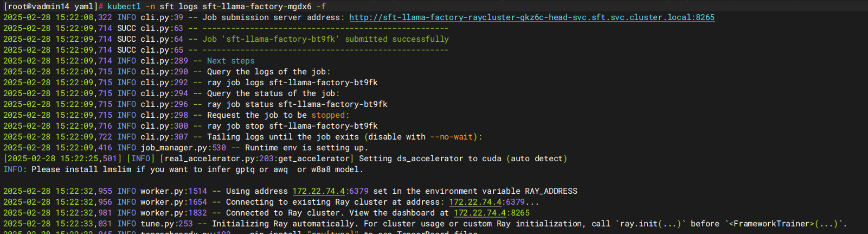Click 'job_manager.py:530' source reference
The image size is (868, 234).
point(183,148)
